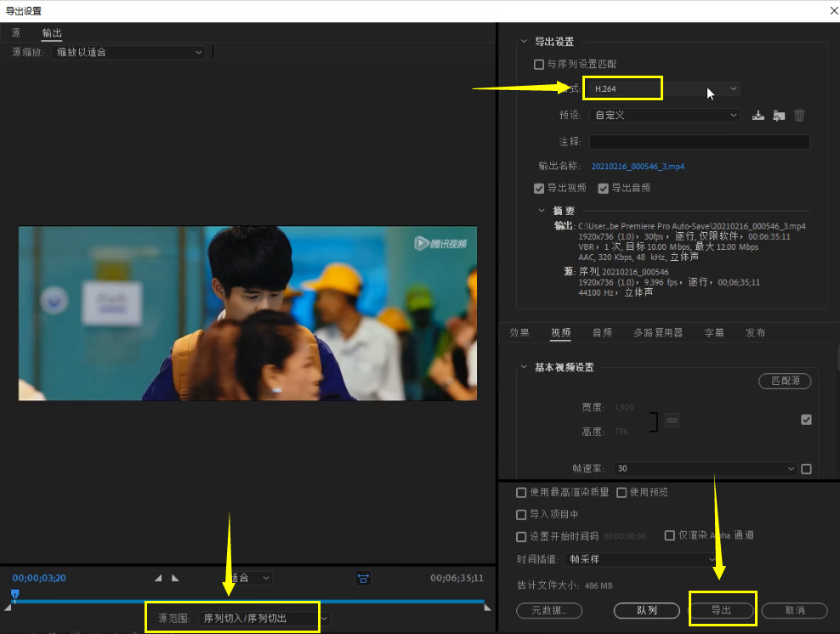The image size is (840, 634).
Task: Click the match source button
Action: click(x=785, y=381)
